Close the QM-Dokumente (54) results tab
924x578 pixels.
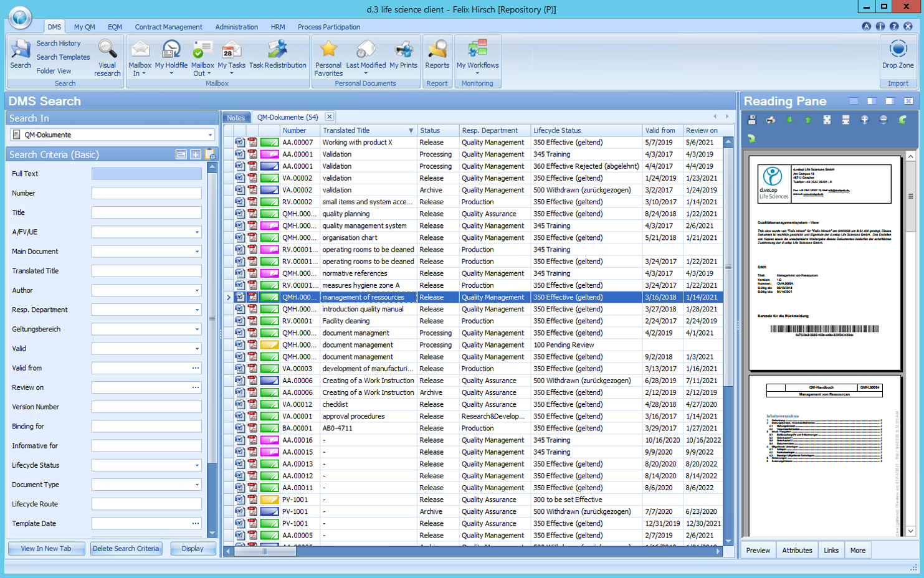(x=329, y=116)
